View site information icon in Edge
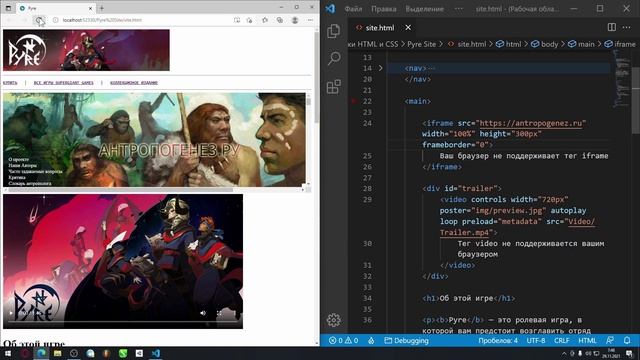This screenshot has height=360, width=640. pos(55,20)
